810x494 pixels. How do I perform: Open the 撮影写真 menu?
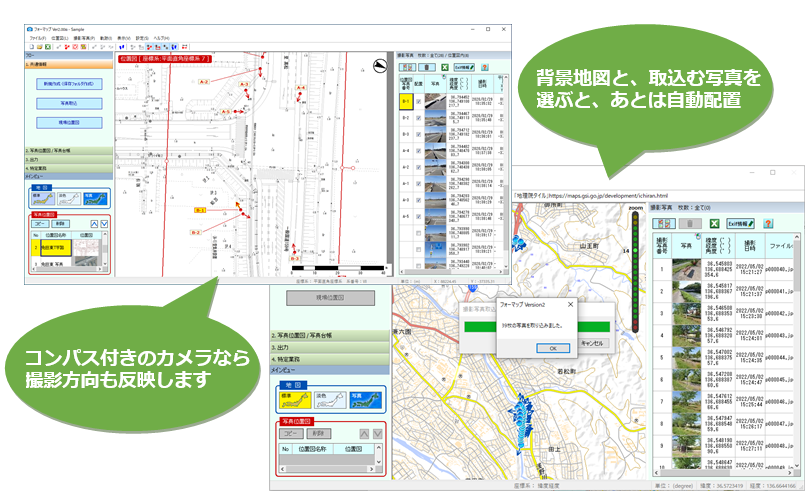84,38
